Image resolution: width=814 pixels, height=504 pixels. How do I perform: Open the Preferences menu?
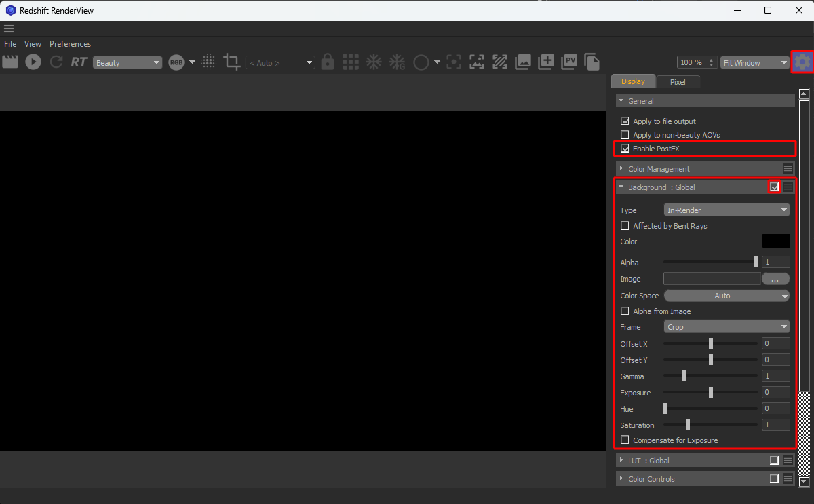[70, 44]
